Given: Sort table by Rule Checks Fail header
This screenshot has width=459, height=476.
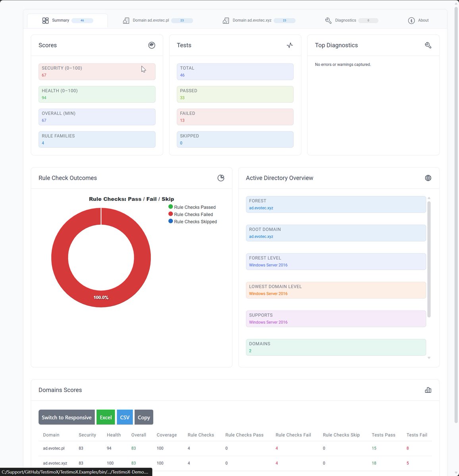Looking at the screenshot, I should [293, 435].
